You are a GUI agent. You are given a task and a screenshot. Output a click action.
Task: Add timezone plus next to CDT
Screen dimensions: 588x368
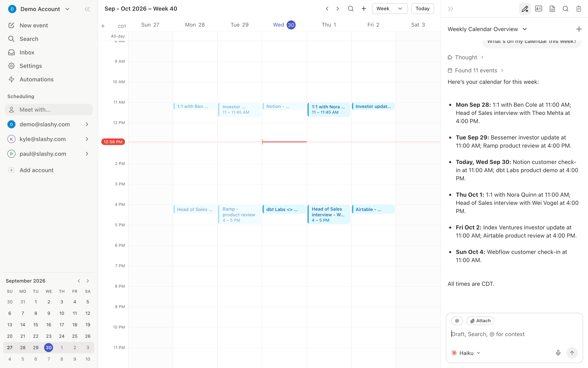point(103,26)
